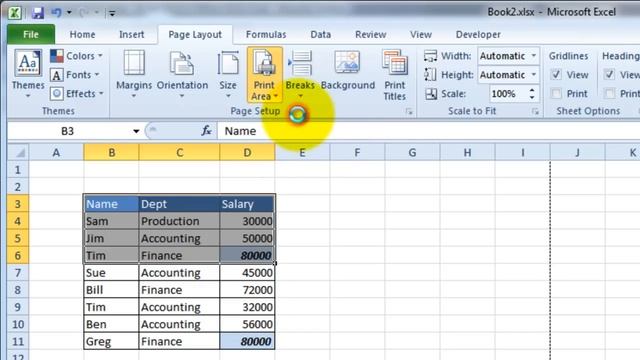The image size is (640, 360).
Task: Switch to the Review tab
Action: click(x=370, y=34)
